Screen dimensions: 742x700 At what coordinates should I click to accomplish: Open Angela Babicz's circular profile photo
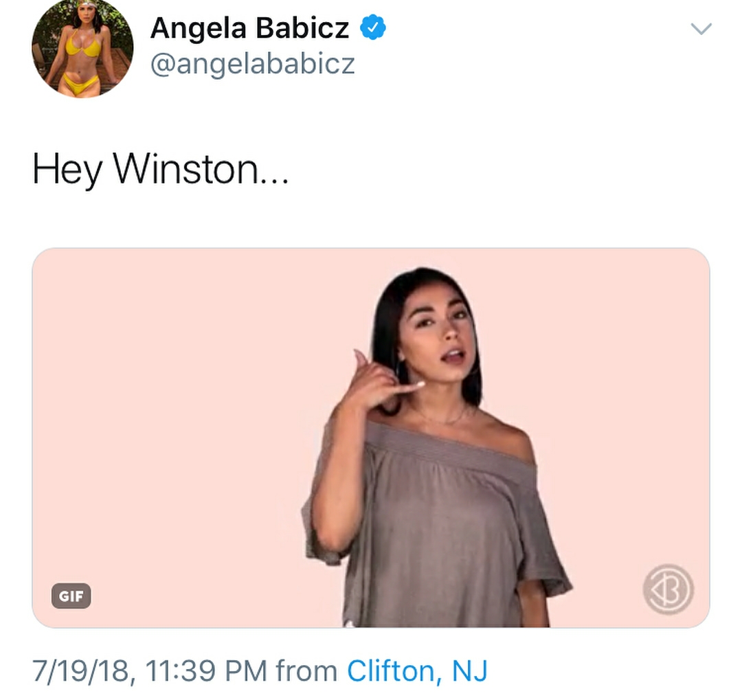point(82,47)
